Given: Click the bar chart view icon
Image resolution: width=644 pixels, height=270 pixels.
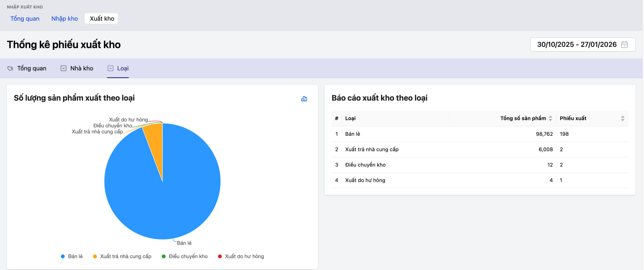Looking at the screenshot, I should [x=304, y=99].
